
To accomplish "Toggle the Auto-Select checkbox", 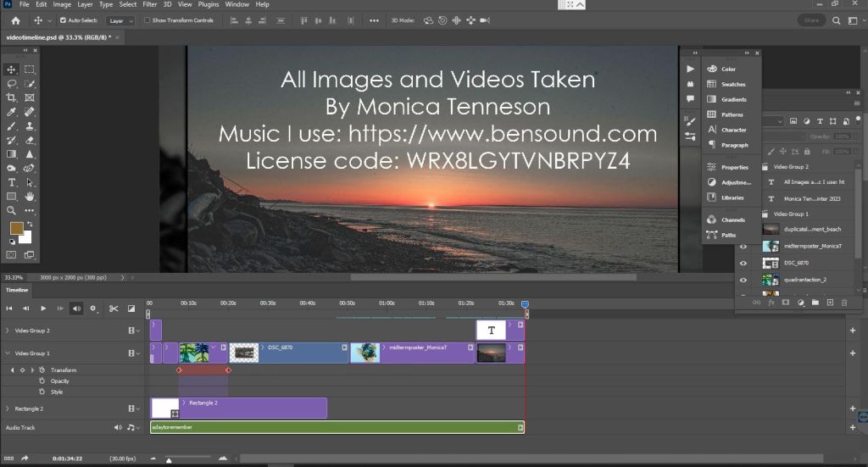I will click(63, 20).
